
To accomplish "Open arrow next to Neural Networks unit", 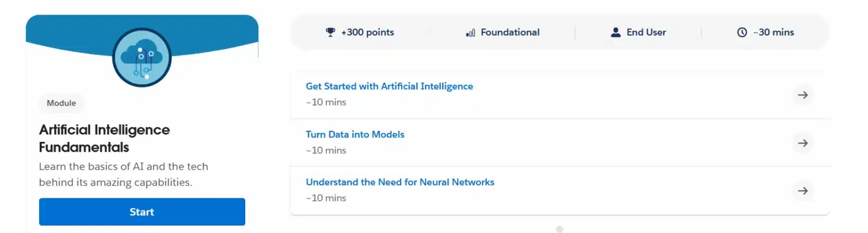I will point(802,191).
